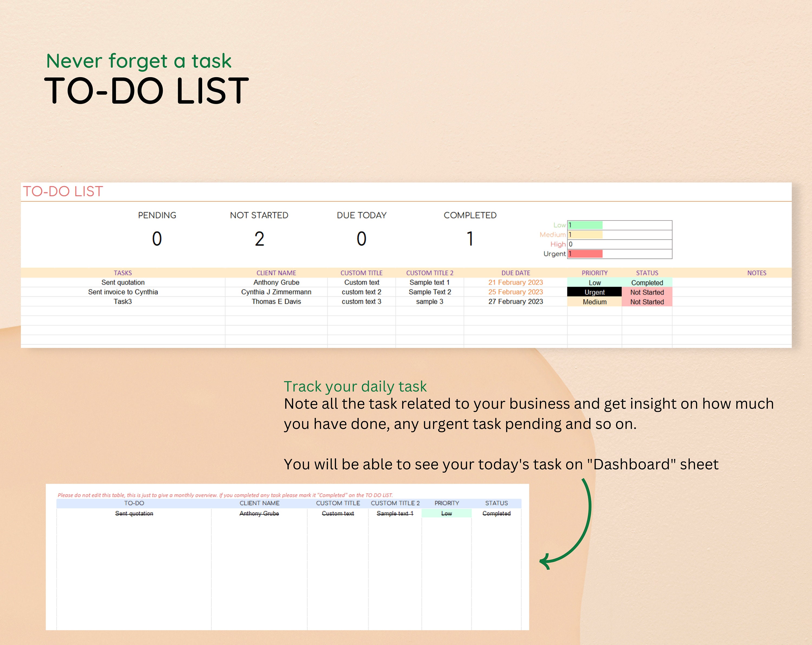Click the struck-through 'Low' priority in Dashboard
Viewport: 812px width, 645px height.
coord(446,513)
